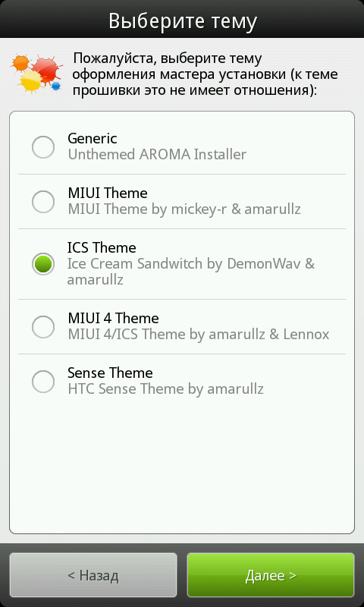The width and height of the screenshot is (364, 607).
Task: Choose the ICS Theme title text
Action: (x=102, y=248)
